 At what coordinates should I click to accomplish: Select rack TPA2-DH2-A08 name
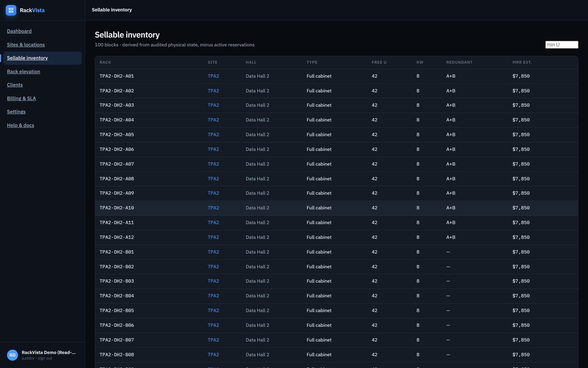click(x=117, y=179)
